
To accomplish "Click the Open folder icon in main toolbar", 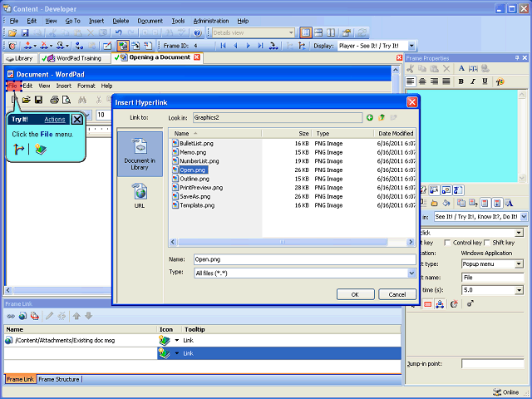I will (x=12, y=33).
